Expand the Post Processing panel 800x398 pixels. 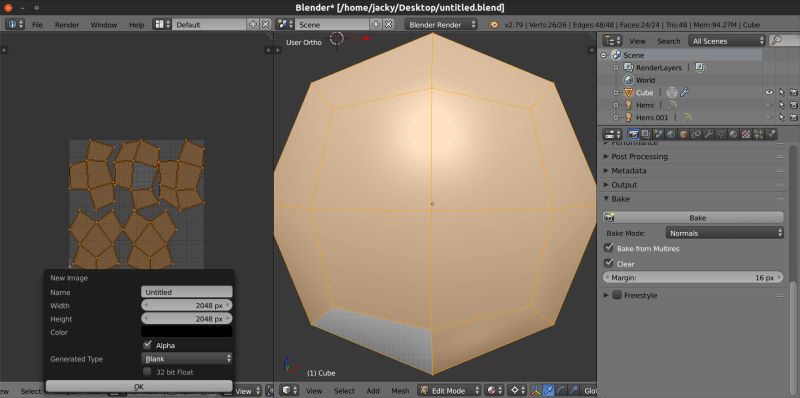click(606, 156)
